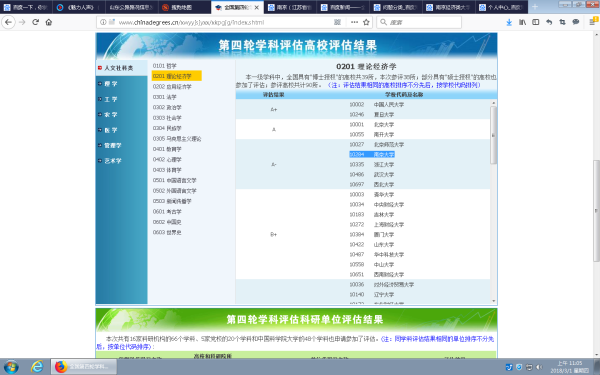Switch to the 《魅力人声》 tab
This screenshot has width=600, height=375.
pos(79,7)
